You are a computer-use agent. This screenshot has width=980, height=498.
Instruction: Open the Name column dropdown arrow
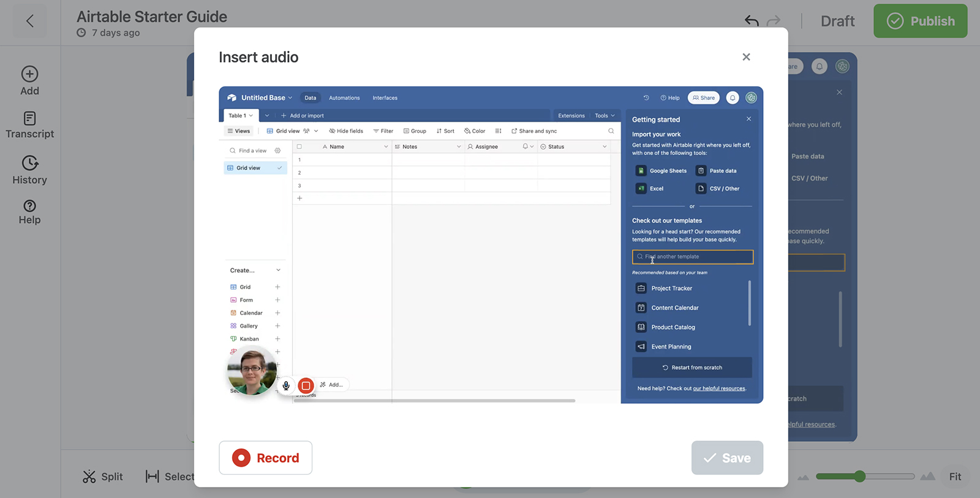click(386, 147)
